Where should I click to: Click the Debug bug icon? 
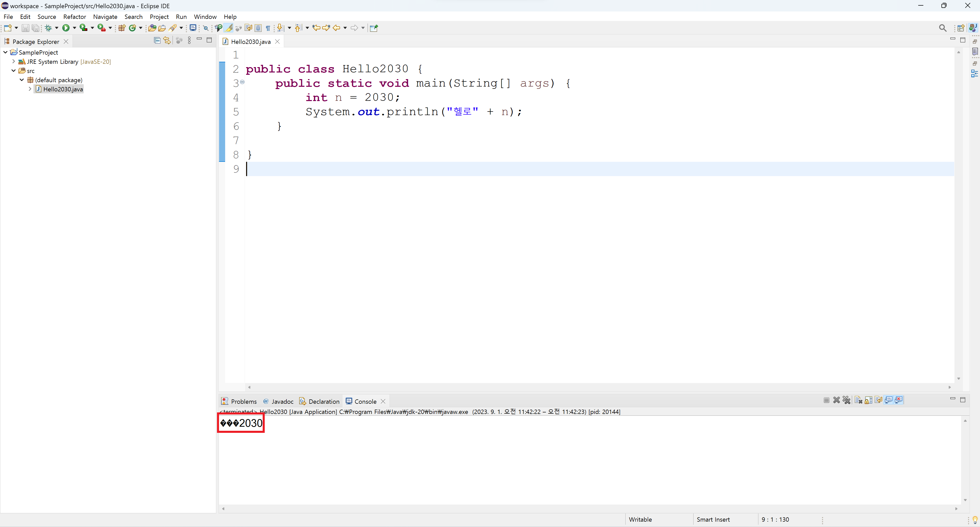[48, 28]
